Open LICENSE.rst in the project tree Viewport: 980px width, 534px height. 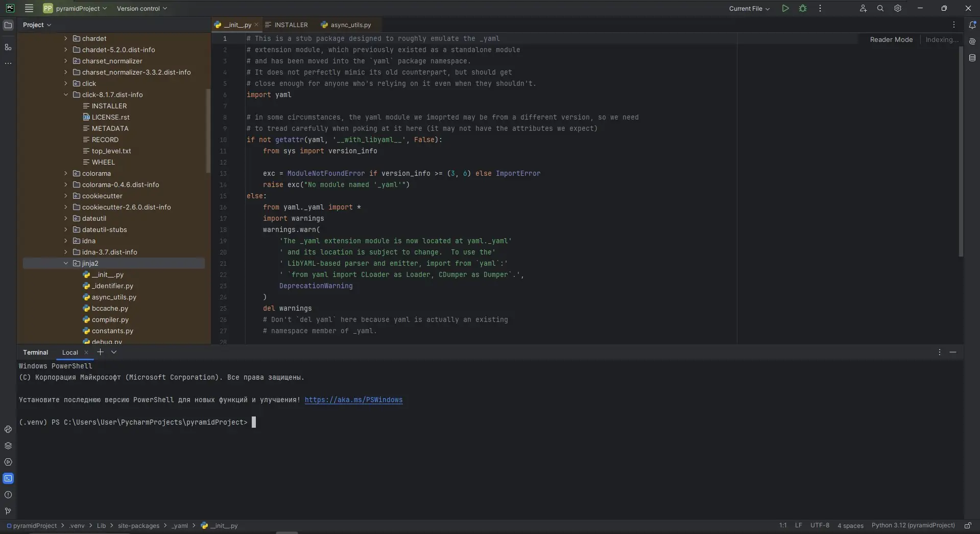tap(110, 117)
